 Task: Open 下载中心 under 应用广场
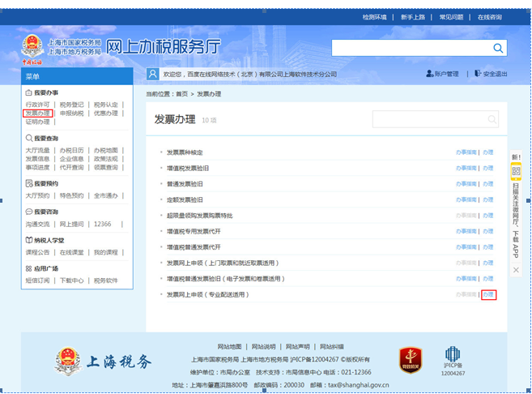(x=71, y=281)
